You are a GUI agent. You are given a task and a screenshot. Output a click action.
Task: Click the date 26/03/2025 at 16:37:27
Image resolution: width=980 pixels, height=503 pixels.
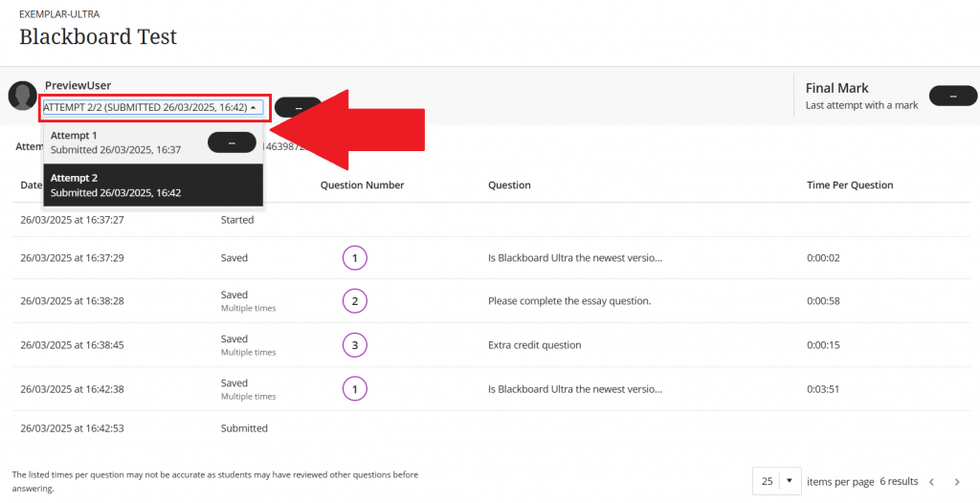(72, 220)
